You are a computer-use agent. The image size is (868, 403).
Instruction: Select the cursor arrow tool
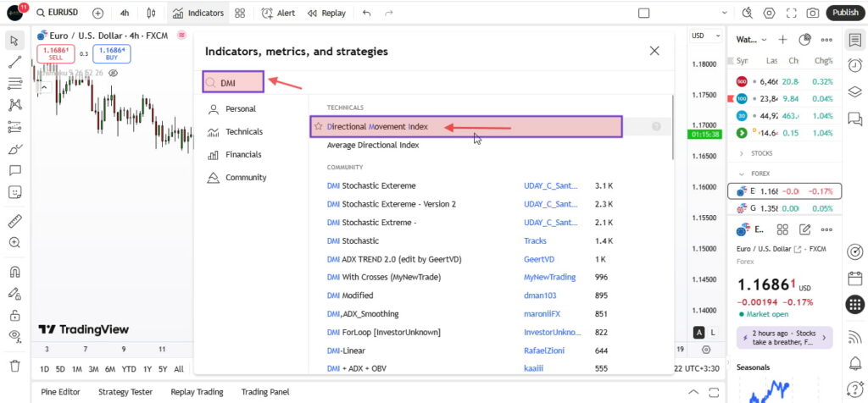pos(15,41)
